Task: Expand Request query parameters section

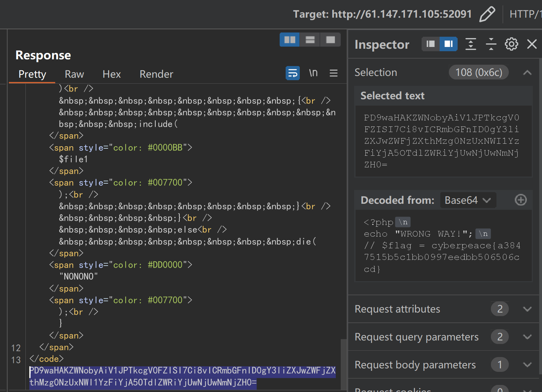Action: click(x=527, y=337)
